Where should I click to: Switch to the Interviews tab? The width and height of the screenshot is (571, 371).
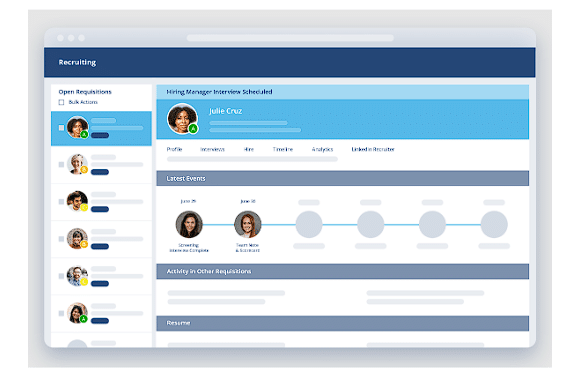click(212, 149)
